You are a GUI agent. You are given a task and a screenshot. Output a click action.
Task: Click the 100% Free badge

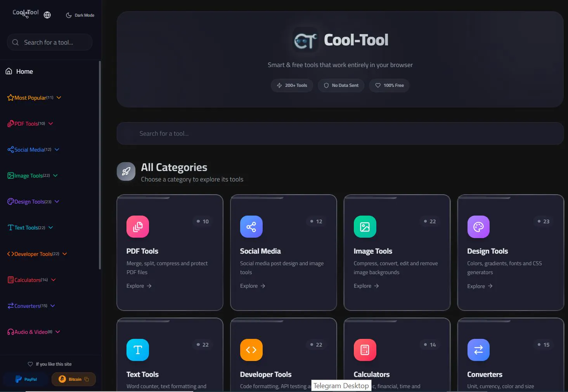coord(390,85)
